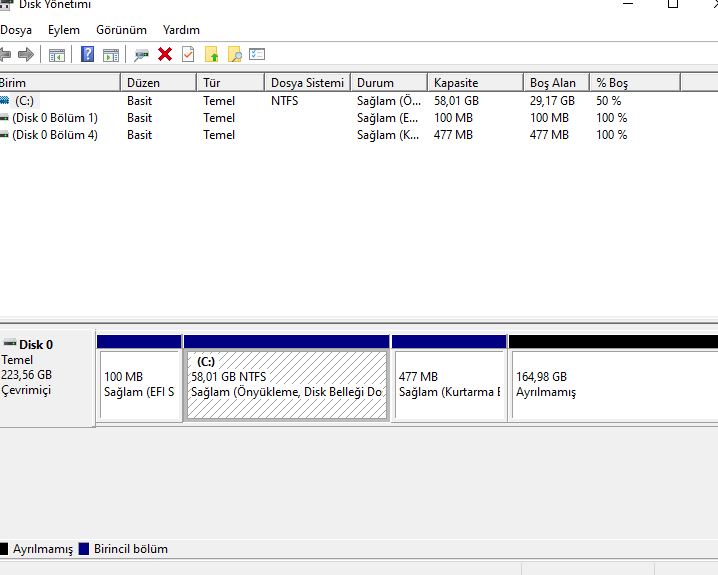Click Sağlam (Ö... status of C: row
This screenshot has width=718, height=575.
[389, 101]
